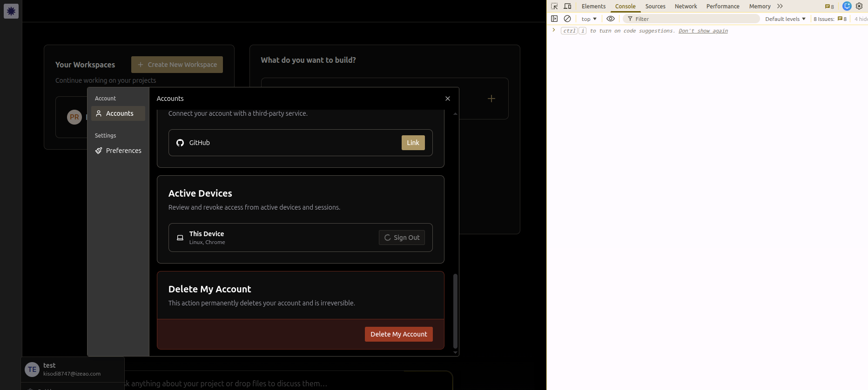This screenshot has width=868, height=390.
Task: Click the user email kisodi8747@izeao.com
Action: [72, 374]
